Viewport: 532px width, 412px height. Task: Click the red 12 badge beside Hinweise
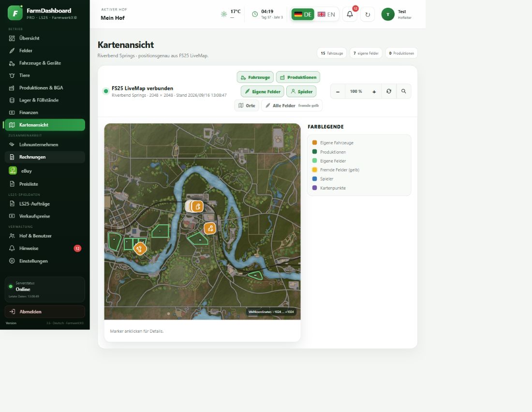tap(77, 249)
